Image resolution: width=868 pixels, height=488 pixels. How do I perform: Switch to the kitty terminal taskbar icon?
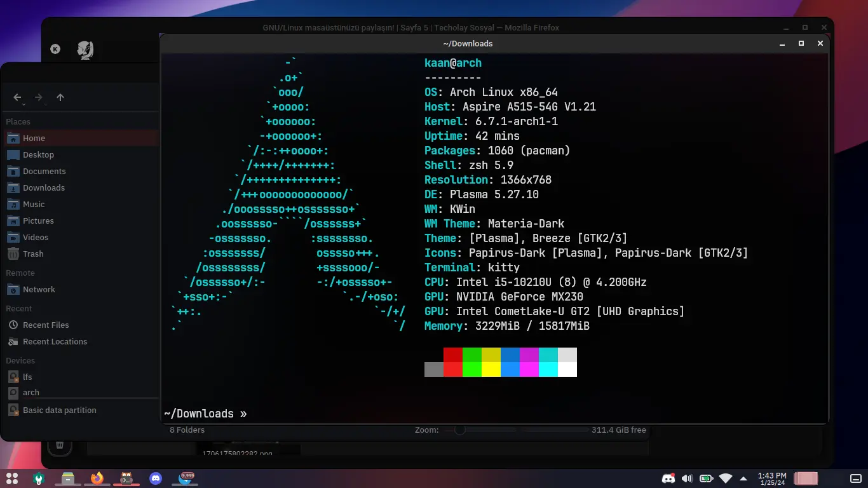pos(126,478)
